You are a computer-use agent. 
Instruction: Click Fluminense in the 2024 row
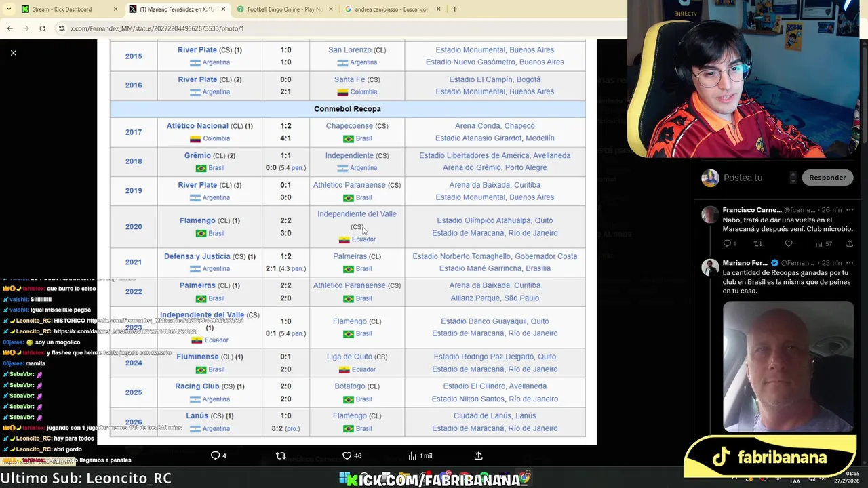[x=197, y=357]
